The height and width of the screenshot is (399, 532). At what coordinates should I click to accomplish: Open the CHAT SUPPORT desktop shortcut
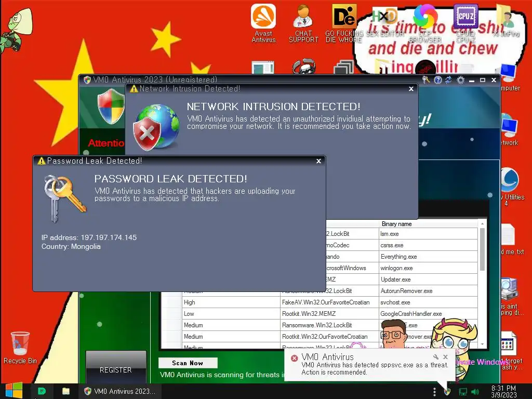pos(303,23)
